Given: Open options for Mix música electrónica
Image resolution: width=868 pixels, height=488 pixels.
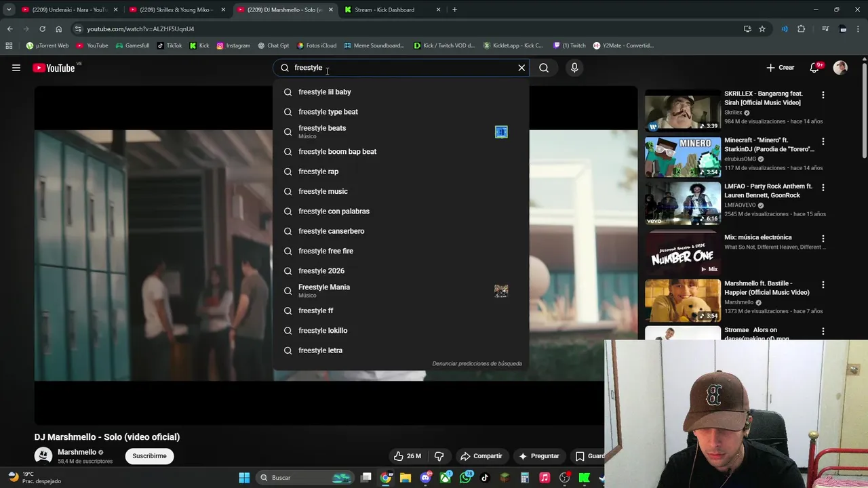Looking at the screenshot, I should coord(823,239).
